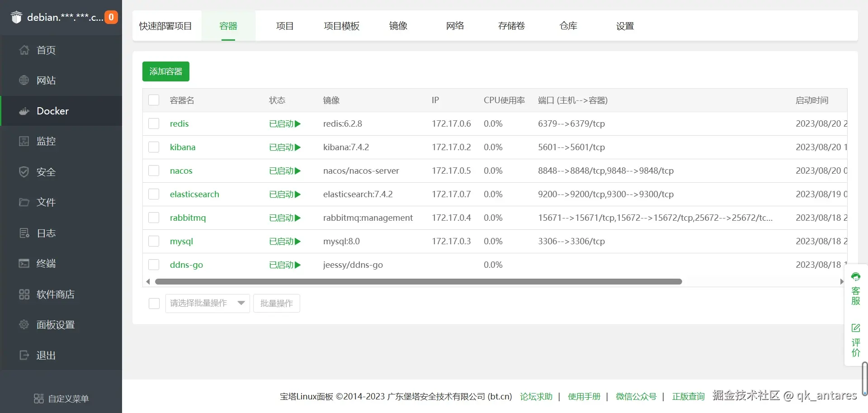Open the 使用手册 footer link
This screenshot has width=868, height=413.
[x=584, y=396]
